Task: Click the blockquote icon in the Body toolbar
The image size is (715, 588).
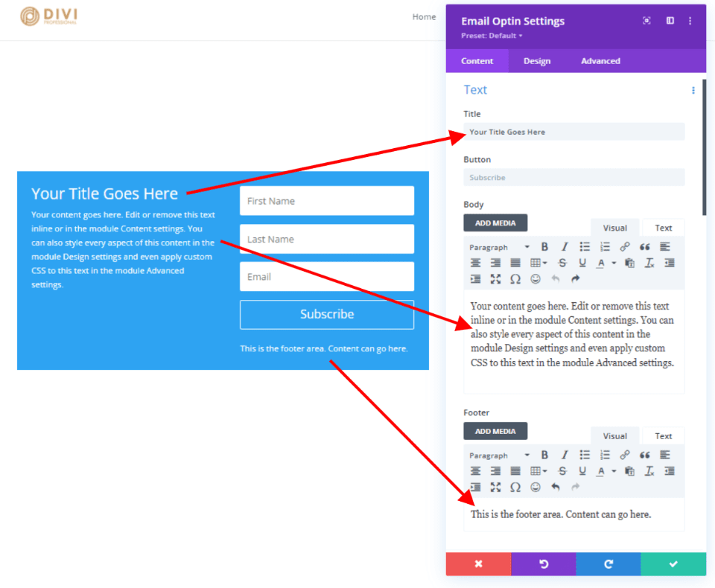Action: click(x=645, y=246)
